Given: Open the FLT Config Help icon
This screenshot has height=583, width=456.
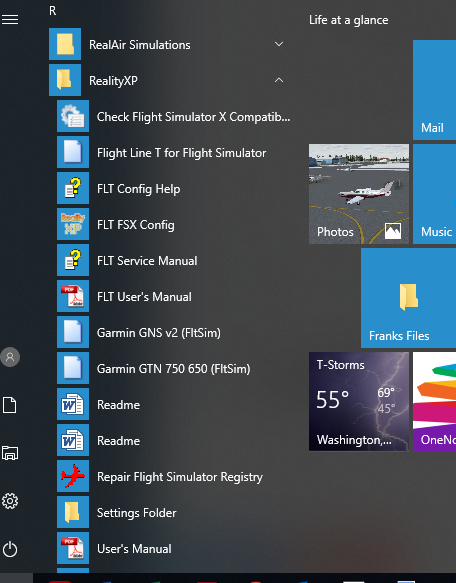Looking at the screenshot, I should coord(73,188).
